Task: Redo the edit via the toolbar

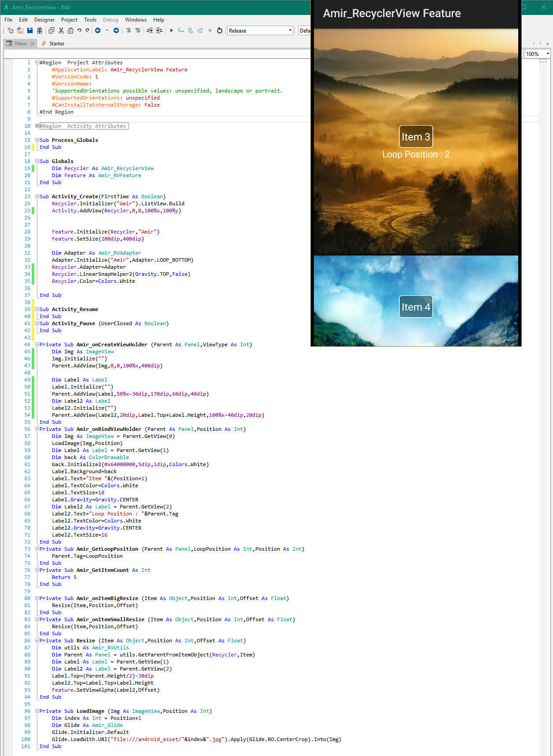Action: pos(87,30)
